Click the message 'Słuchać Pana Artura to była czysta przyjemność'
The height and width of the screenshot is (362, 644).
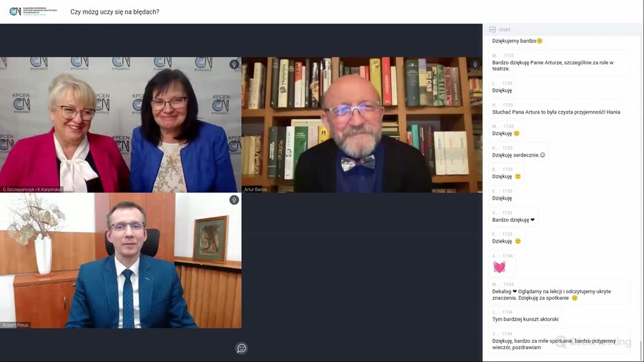[556, 112]
